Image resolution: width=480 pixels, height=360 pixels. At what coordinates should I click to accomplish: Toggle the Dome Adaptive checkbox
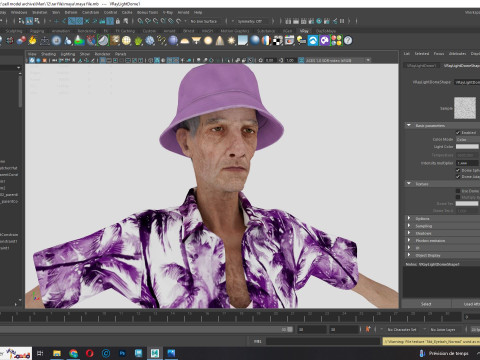(458, 177)
